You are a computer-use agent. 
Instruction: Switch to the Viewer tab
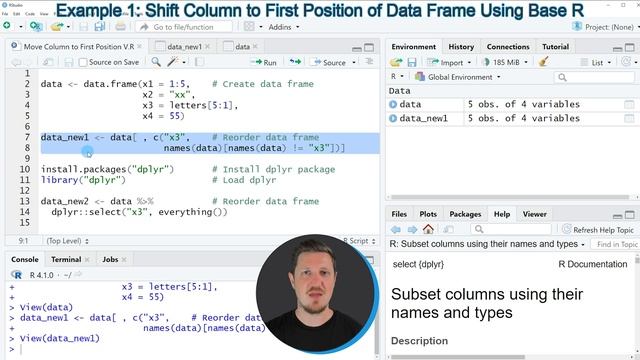point(534,214)
